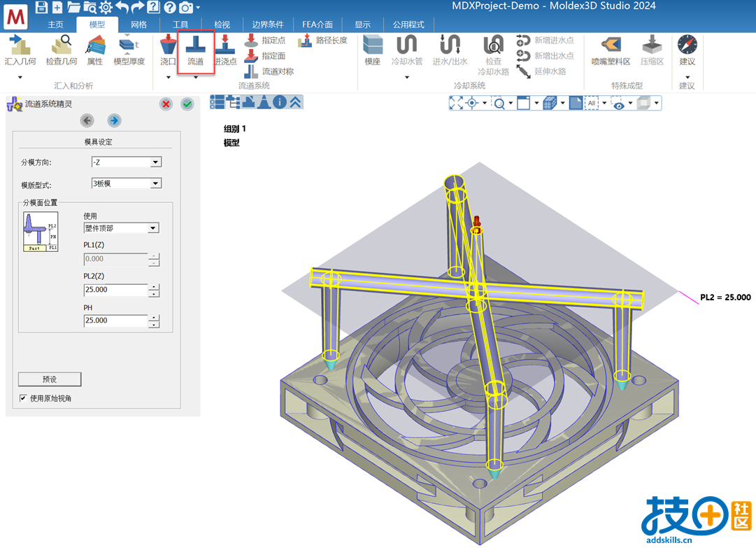Expand the arrow under 冷却水管
The width and height of the screenshot is (756, 548).
407,77
